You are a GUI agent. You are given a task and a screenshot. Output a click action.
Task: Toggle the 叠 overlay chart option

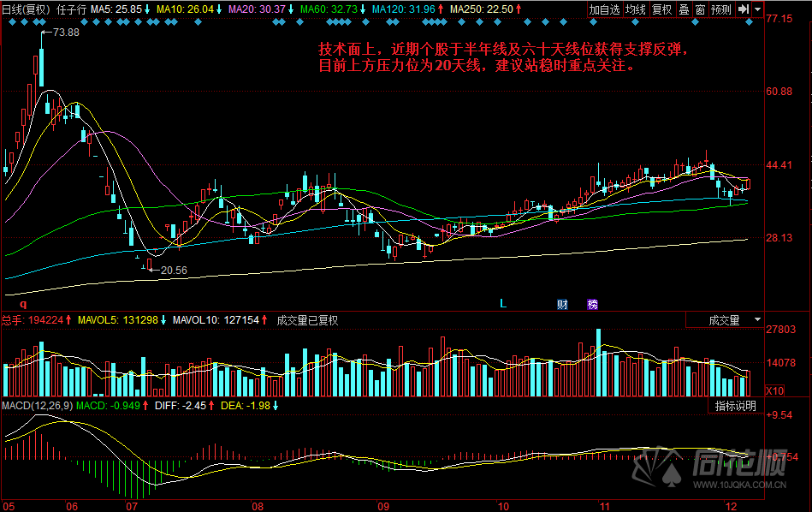[684, 9]
